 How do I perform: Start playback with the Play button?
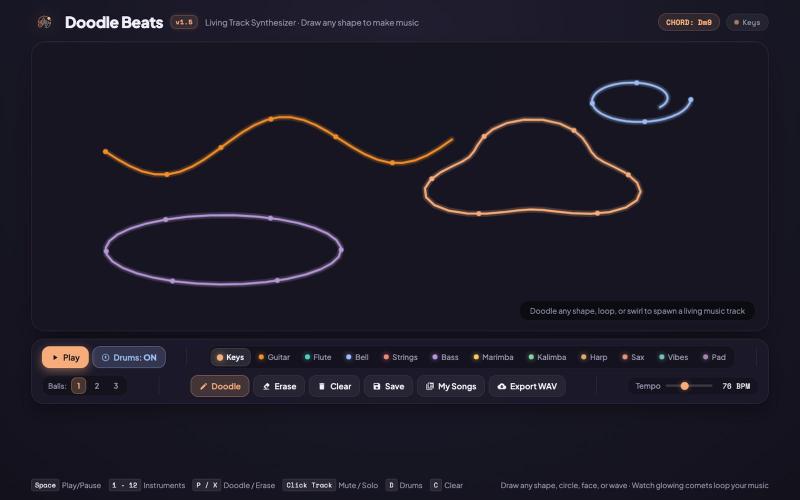click(x=65, y=357)
